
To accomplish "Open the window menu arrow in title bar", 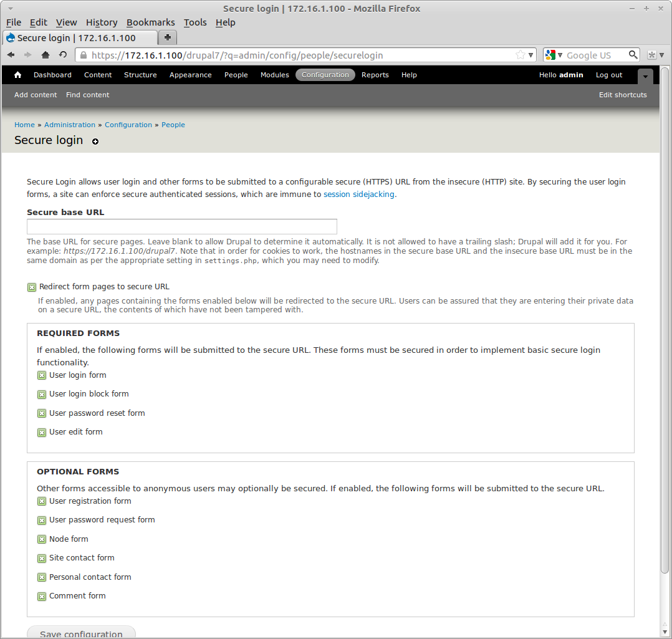I will [x=10, y=9].
